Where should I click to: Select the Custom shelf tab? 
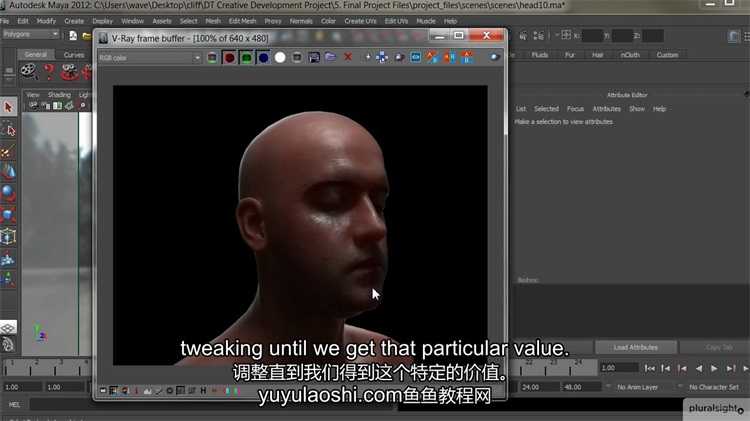pyautogui.click(x=667, y=55)
